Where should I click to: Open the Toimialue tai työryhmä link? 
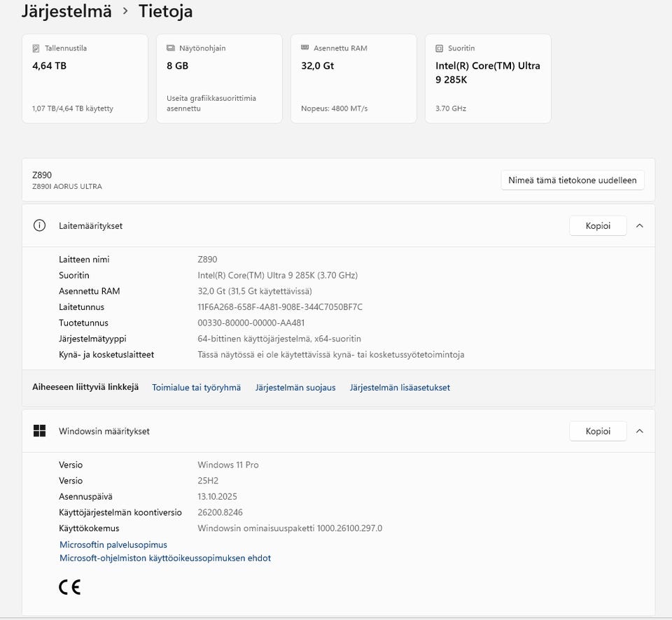(x=196, y=388)
